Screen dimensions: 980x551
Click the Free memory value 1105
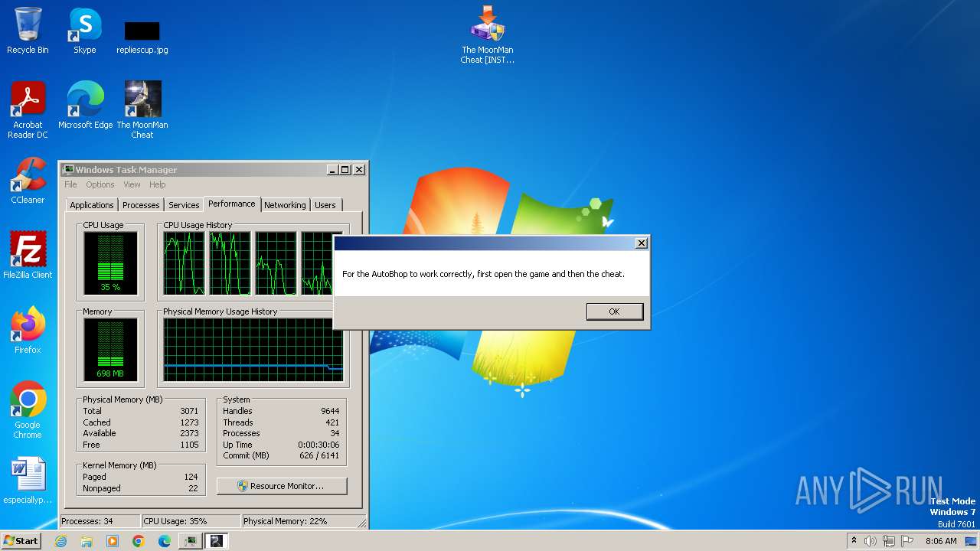pyautogui.click(x=189, y=445)
